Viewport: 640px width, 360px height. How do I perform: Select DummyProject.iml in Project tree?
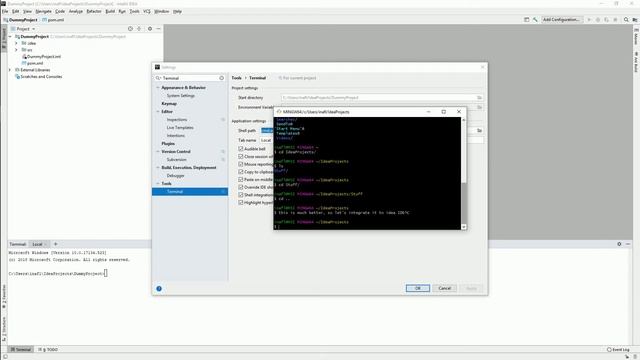pyautogui.click(x=41, y=57)
